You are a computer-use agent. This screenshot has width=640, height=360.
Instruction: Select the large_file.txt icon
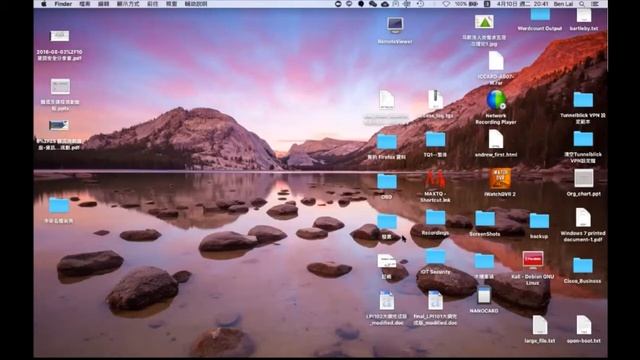point(540,325)
